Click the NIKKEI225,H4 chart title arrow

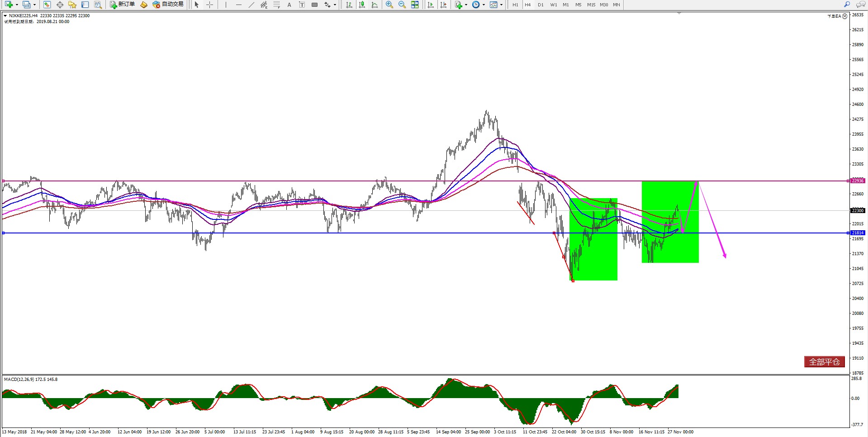coord(5,15)
